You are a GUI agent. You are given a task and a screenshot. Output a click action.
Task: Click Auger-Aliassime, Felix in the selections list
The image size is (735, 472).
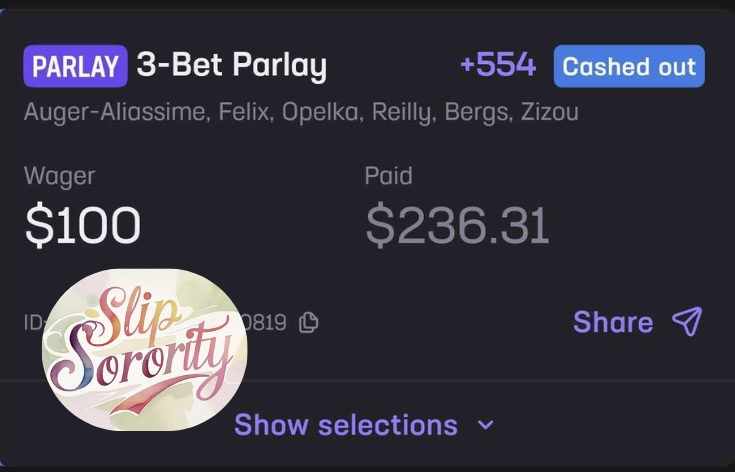[147, 112]
